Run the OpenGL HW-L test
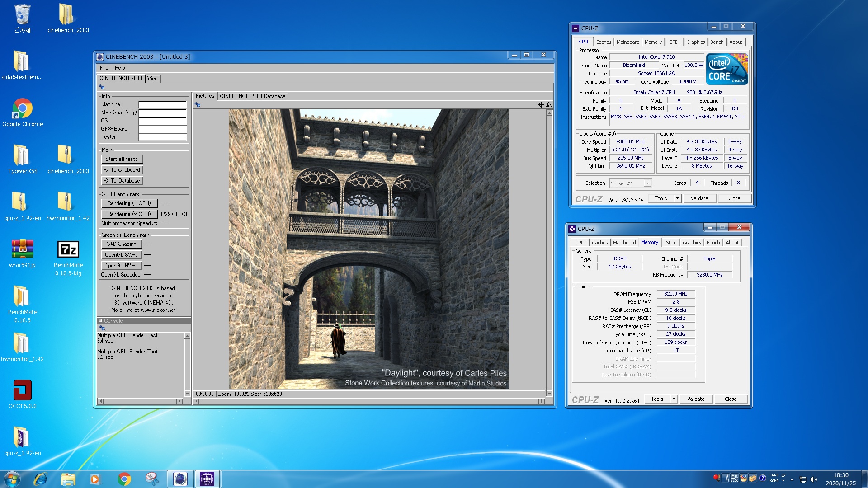The image size is (868, 488). coord(121,266)
